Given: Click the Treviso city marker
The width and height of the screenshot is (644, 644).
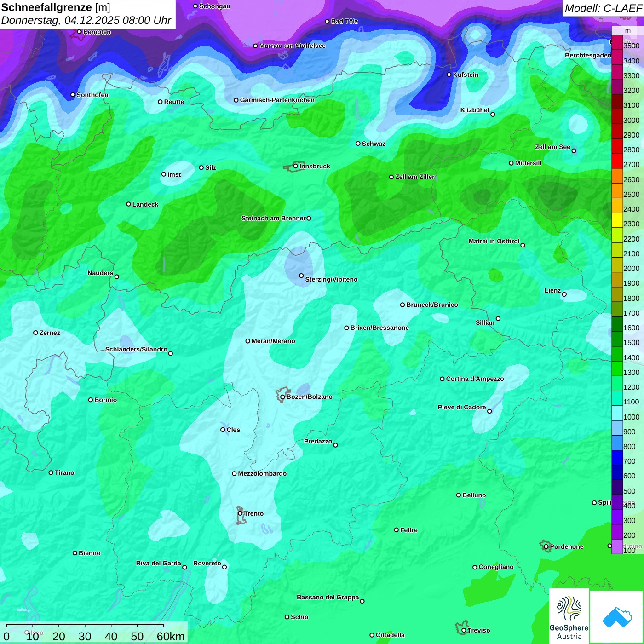Looking at the screenshot, I should pyautogui.click(x=464, y=630).
